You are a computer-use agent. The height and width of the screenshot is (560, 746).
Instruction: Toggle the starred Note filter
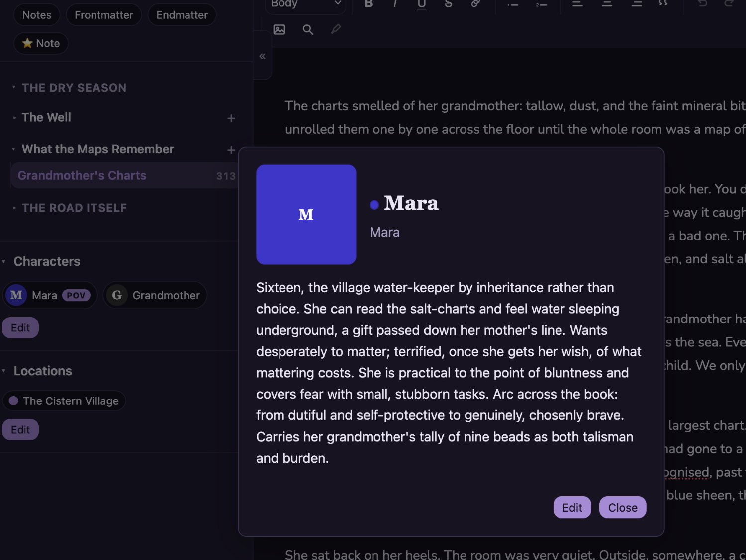coord(41,43)
